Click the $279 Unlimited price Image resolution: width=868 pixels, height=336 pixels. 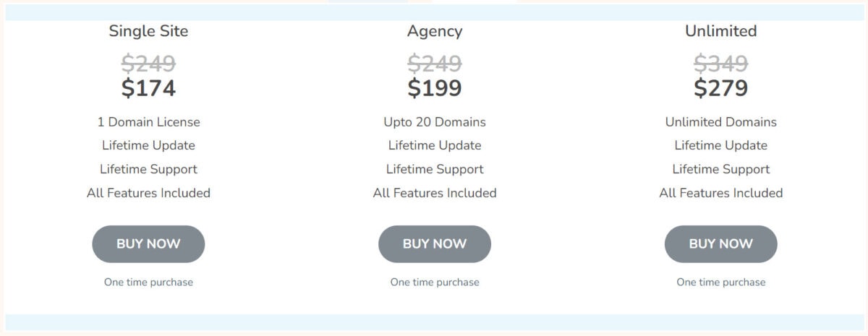pyautogui.click(x=721, y=88)
